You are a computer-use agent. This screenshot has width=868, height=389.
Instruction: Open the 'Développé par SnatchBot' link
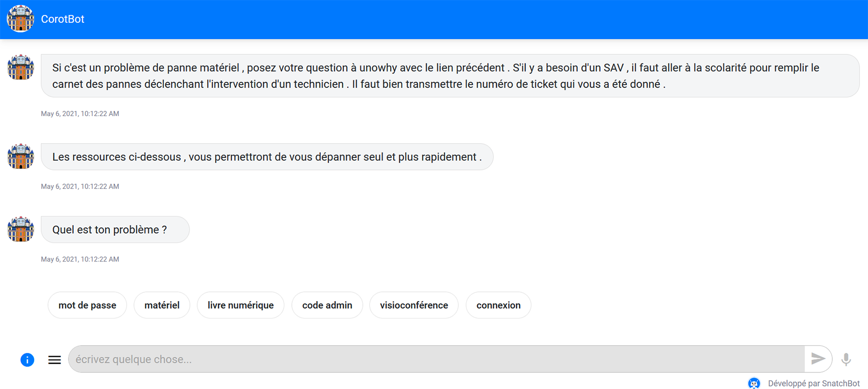pyautogui.click(x=814, y=383)
